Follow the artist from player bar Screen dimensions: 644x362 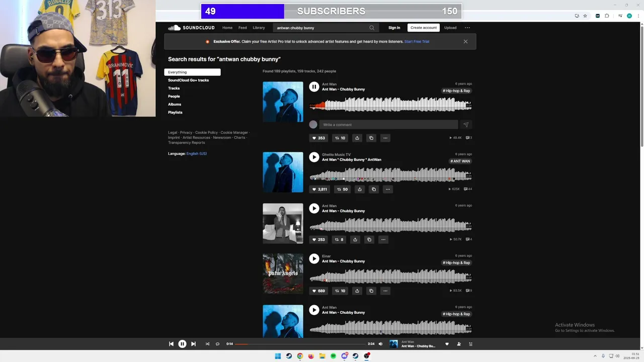(x=459, y=344)
